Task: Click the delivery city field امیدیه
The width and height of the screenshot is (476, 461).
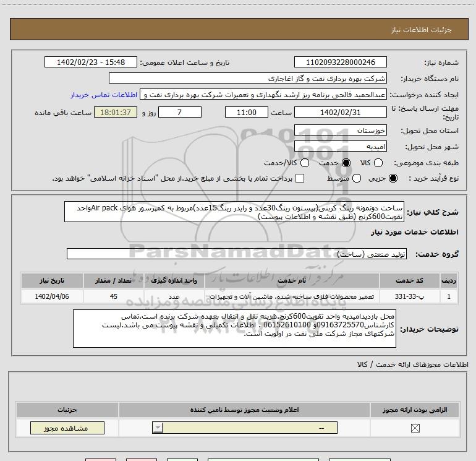Action: 340,147
